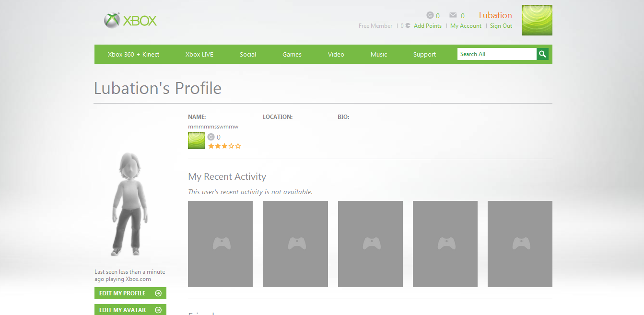Open the My Account link
644x315 pixels.
pyautogui.click(x=466, y=26)
